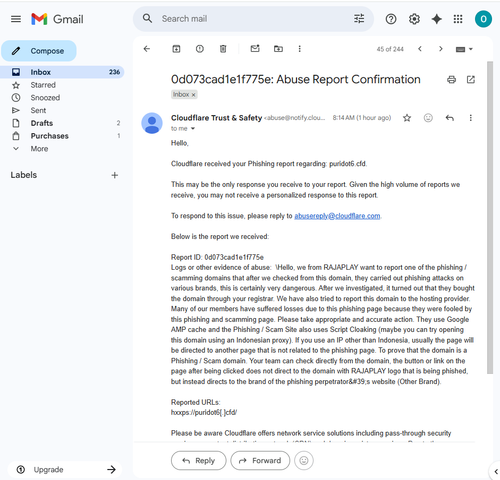Click the Labels heading

(24, 175)
